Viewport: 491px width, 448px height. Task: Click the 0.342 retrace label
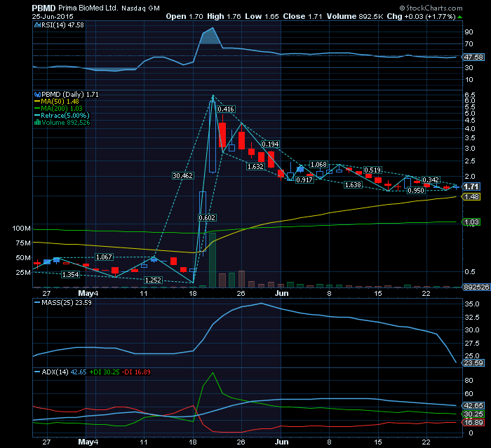(x=431, y=180)
